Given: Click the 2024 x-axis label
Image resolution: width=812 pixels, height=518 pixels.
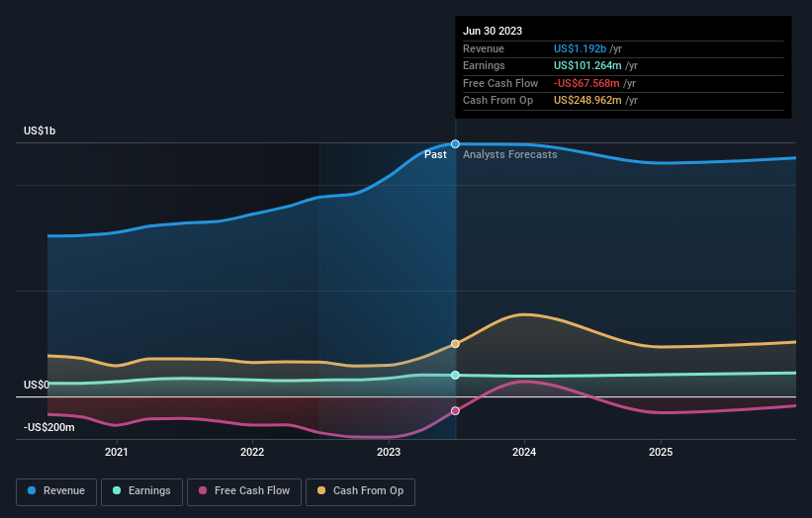Looking at the screenshot, I should coord(524,453).
